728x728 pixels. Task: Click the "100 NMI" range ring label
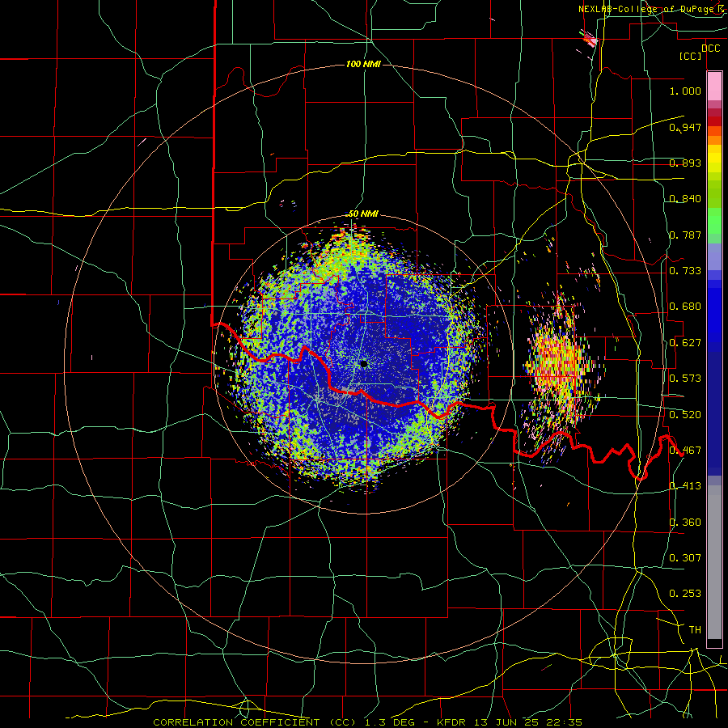363,64
